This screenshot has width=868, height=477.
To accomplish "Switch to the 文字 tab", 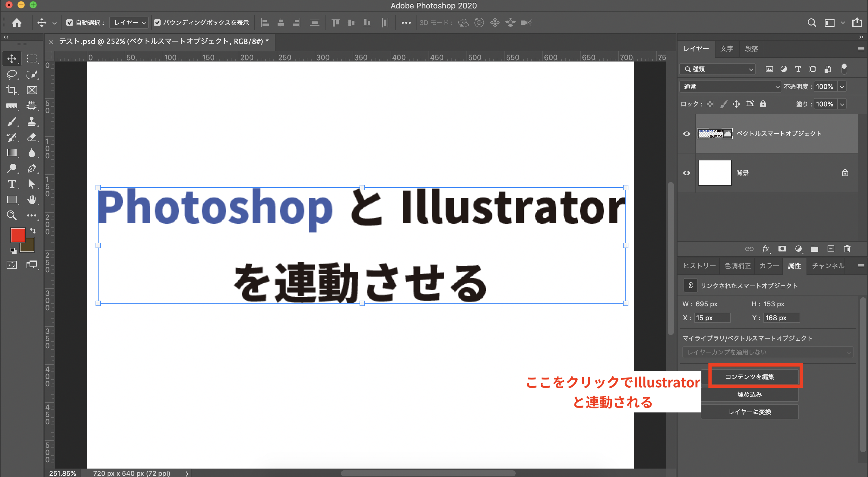I will pyautogui.click(x=727, y=49).
